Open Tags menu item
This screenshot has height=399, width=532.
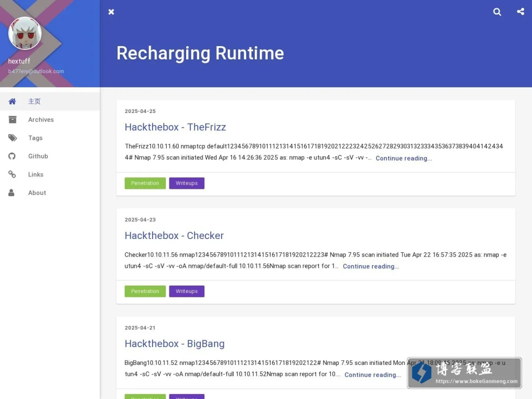tap(50, 138)
